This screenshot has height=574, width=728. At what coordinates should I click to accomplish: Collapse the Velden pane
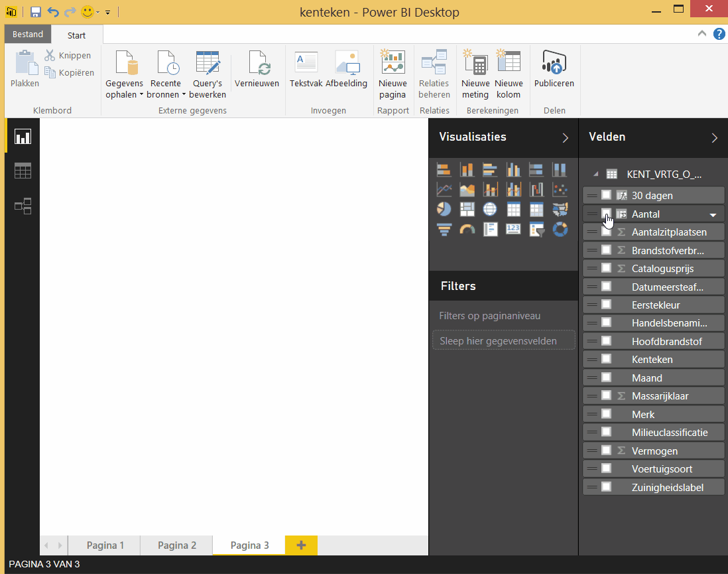click(x=714, y=138)
